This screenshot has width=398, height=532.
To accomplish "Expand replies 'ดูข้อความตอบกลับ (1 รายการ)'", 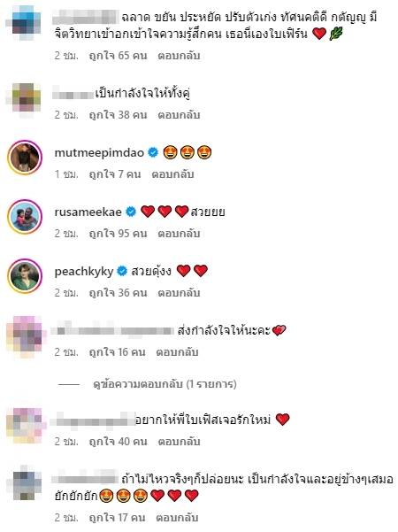I will [165, 384].
